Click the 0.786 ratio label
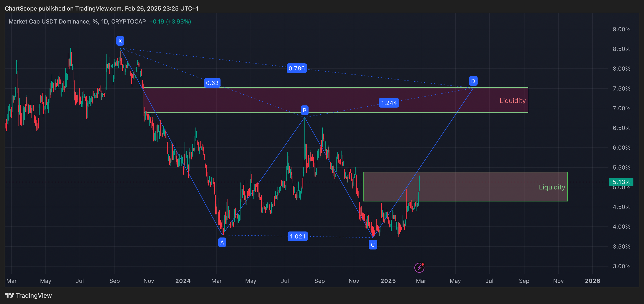Viewport: 644px width, 304px height. (297, 68)
